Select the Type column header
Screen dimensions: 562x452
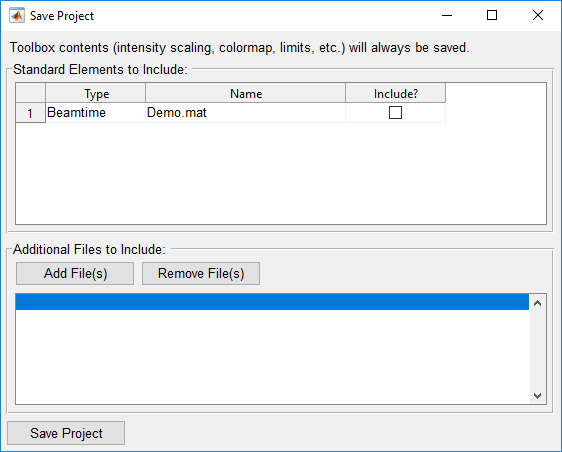[96, 93]
